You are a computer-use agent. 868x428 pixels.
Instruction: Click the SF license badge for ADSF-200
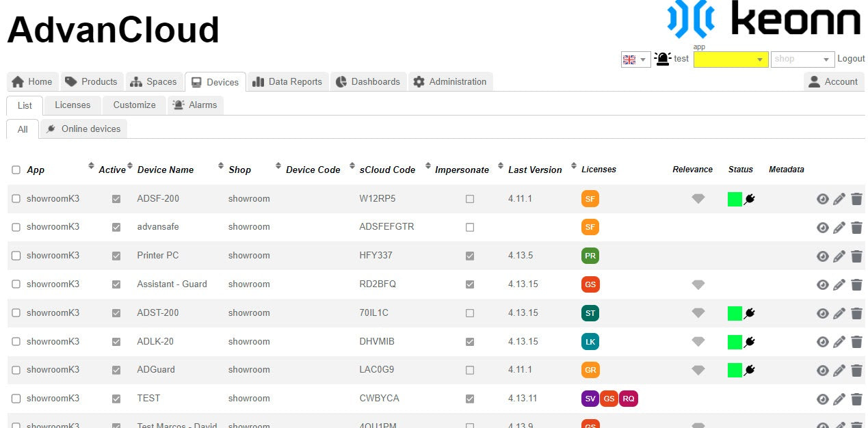(590, 199)
